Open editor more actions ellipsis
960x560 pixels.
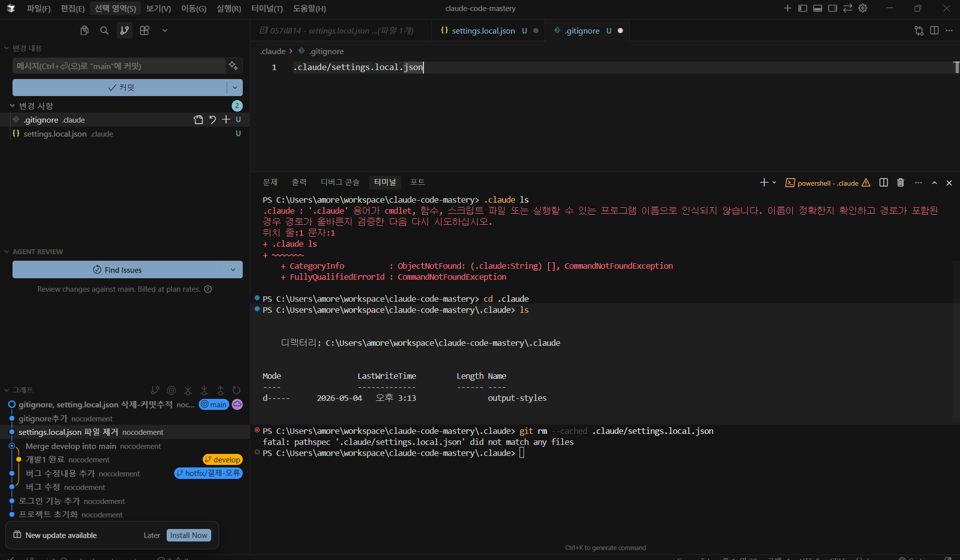(x=949, y=31)
